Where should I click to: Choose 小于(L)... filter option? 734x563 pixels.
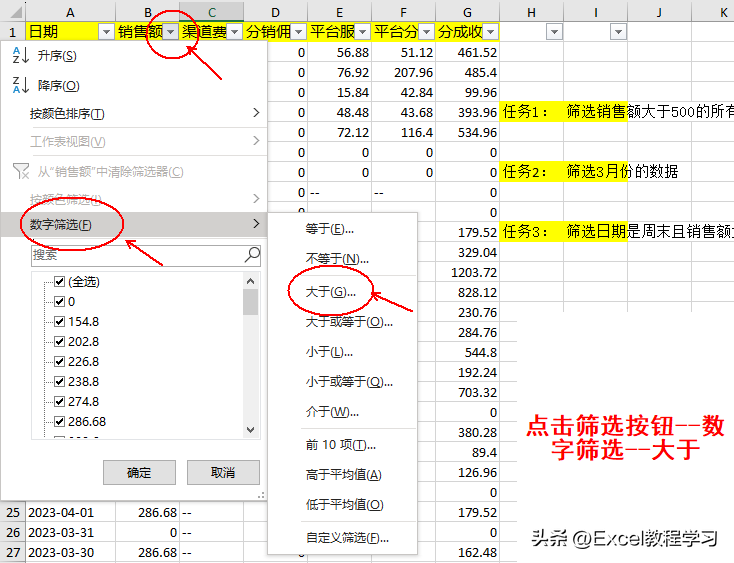tap(343, 351)
